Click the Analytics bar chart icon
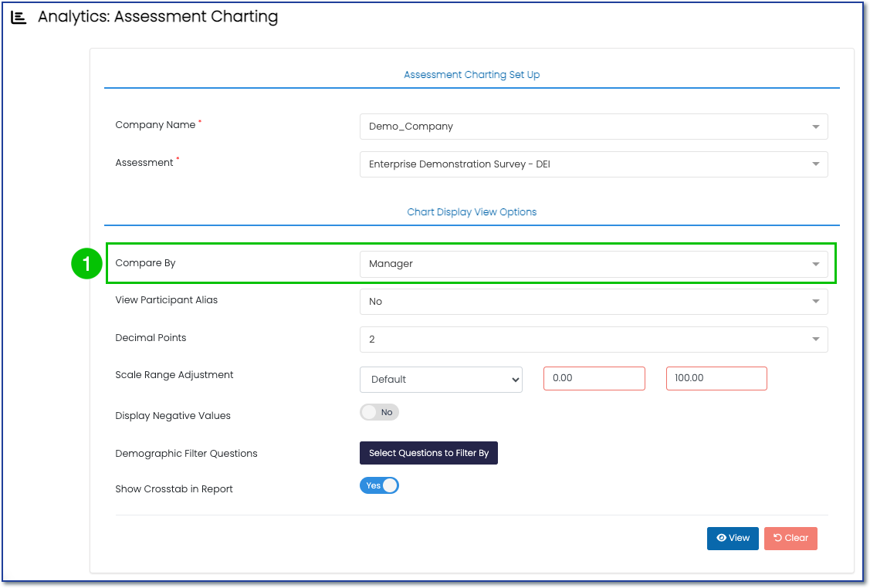870x588 pixels. 19,18
